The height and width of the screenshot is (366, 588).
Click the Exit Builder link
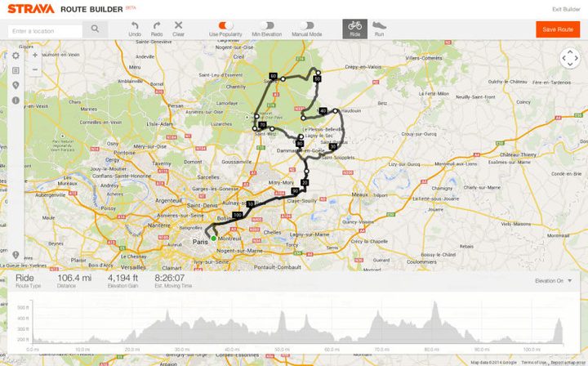566,9
